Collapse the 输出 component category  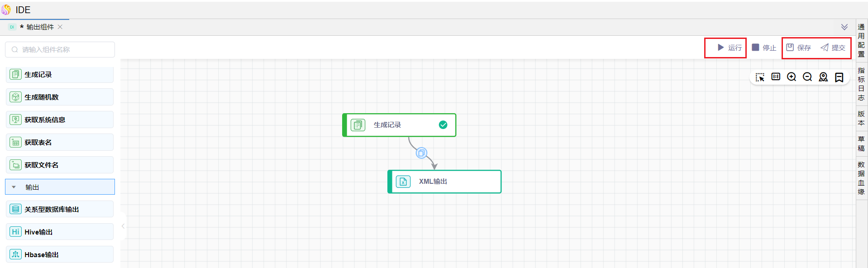pyautogui.click(x=14, y=187)
